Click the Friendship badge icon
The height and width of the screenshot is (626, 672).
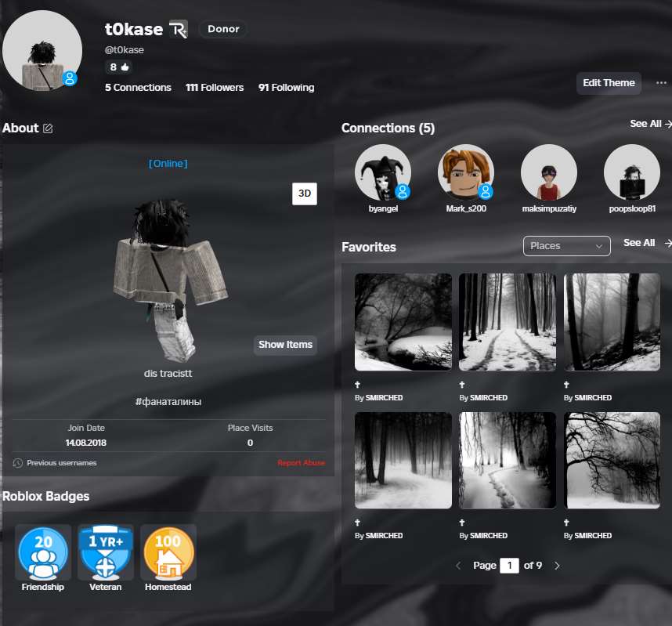tap(43, 552)
